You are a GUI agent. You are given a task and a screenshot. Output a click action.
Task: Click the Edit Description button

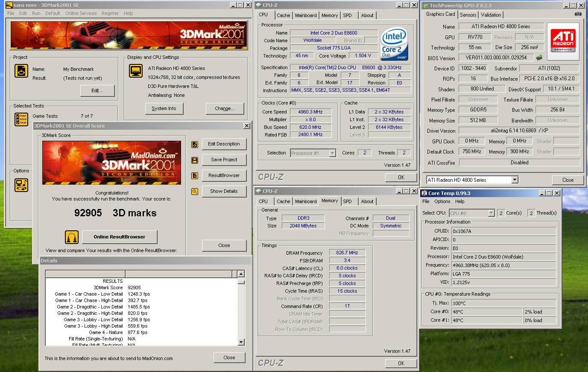224,144
